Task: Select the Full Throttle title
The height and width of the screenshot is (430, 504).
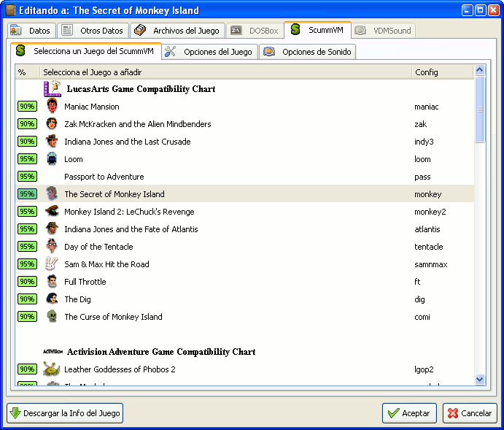Action: click(x=85, y=282)
